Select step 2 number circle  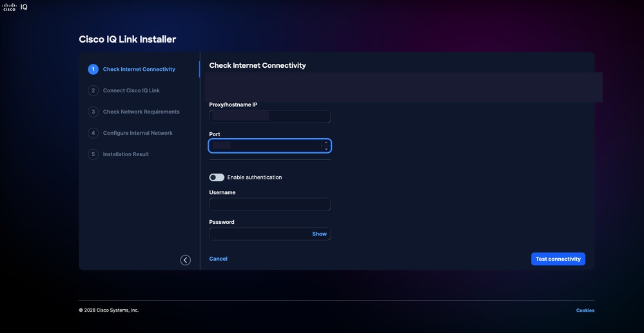(93, 90)
